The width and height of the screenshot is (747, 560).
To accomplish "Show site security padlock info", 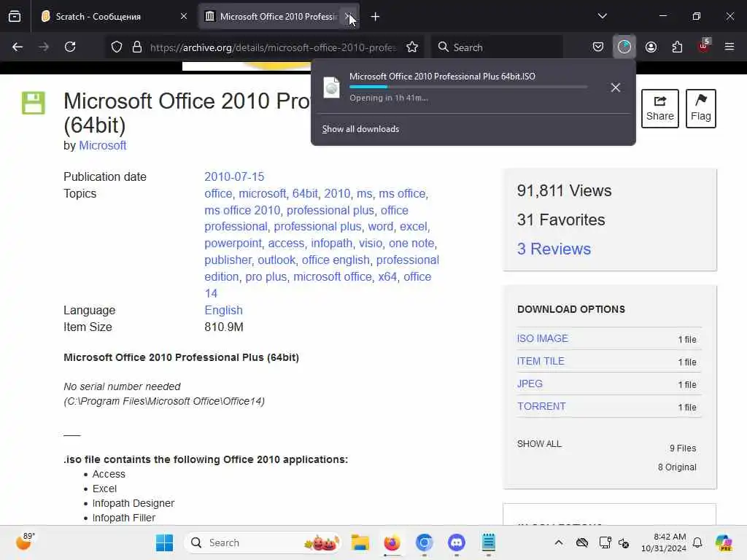I will tap(137, 47).
